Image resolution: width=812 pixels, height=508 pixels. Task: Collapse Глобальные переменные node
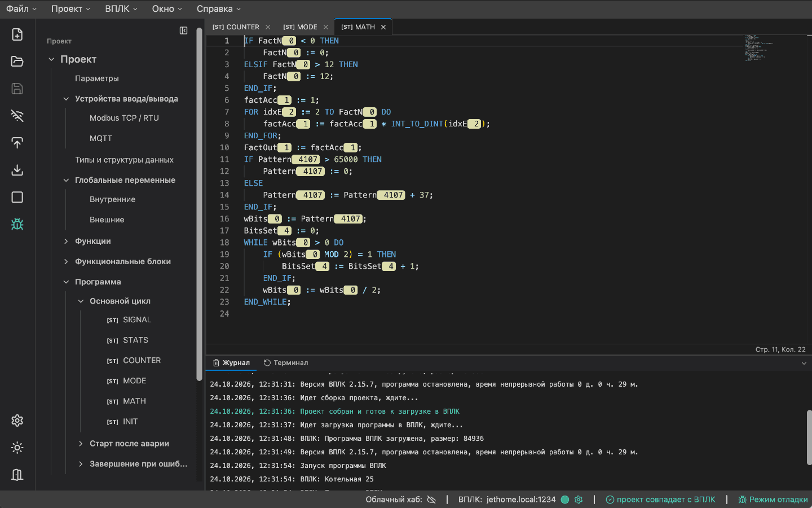pos(66,180)
